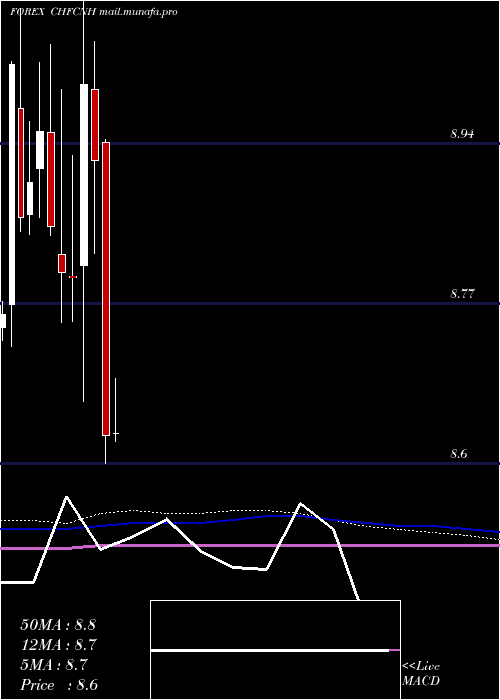
Task: Click the pink horizontal moving average line
Action: pyautogui.click(x=250, y=546)
